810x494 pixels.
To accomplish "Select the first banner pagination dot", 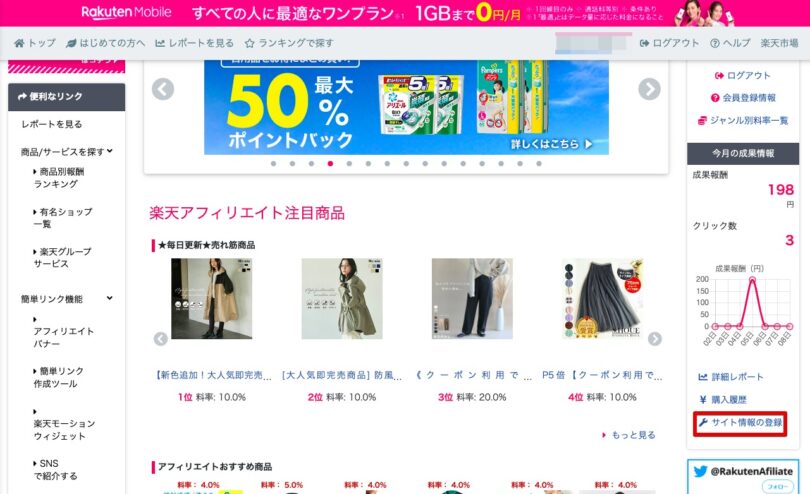I will point(273,163).
